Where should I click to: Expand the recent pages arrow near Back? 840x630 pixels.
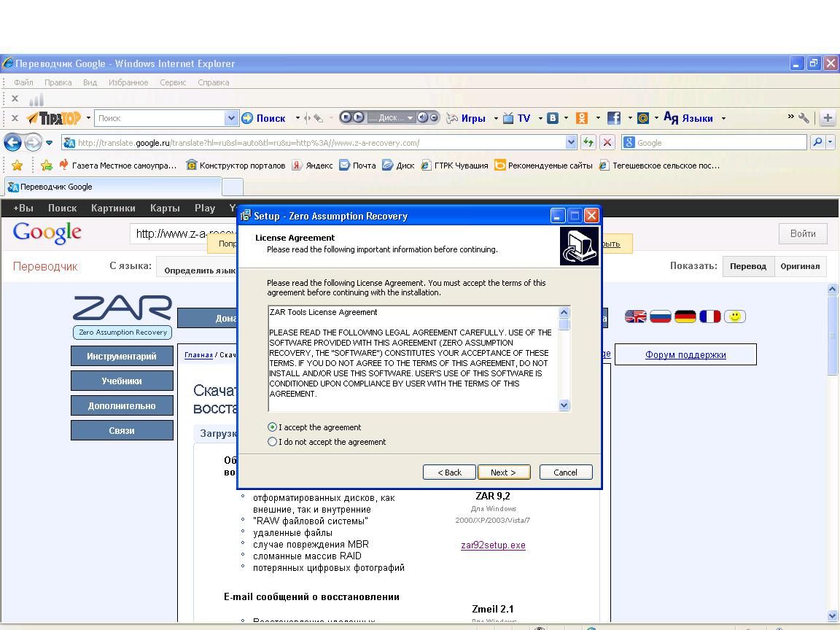50,142
